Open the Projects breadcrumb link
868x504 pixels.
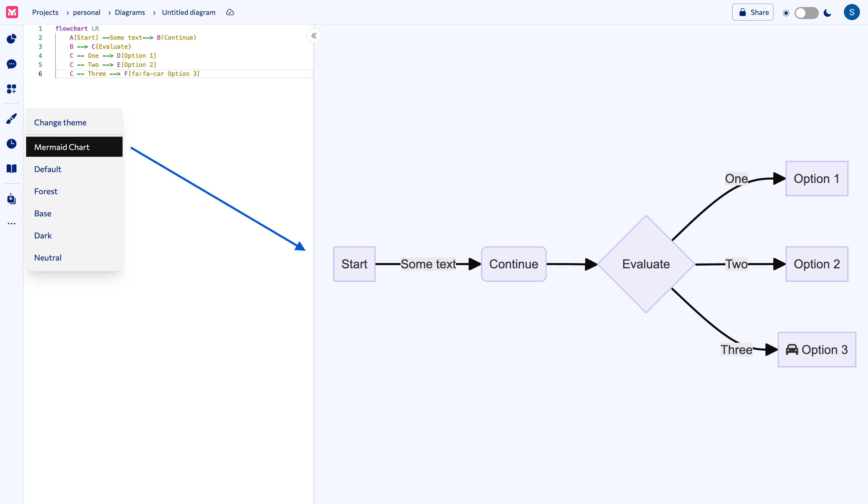(45, 12)
